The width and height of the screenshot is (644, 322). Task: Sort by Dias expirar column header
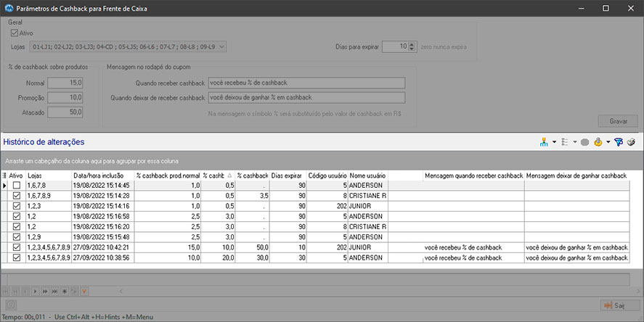click(x=288, y=176)
